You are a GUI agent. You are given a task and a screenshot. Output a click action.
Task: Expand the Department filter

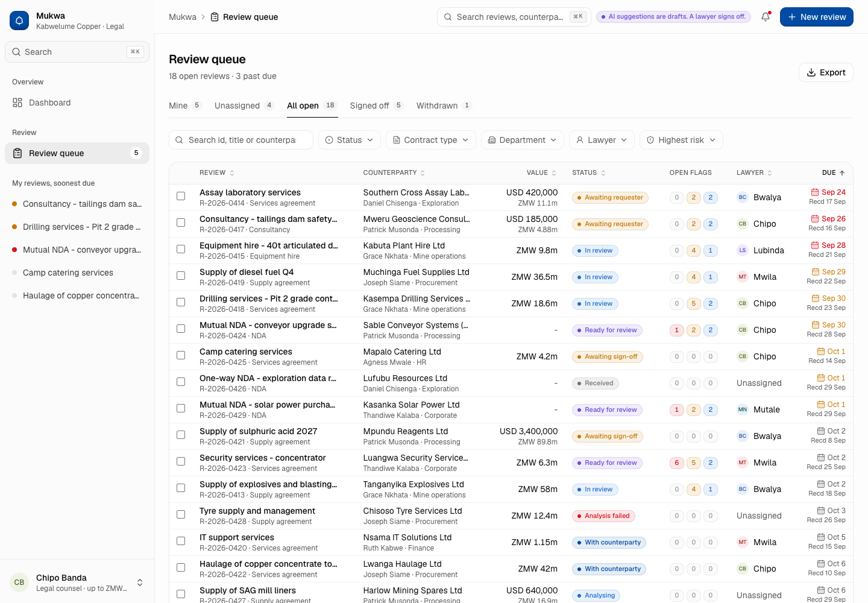[523, 140]
